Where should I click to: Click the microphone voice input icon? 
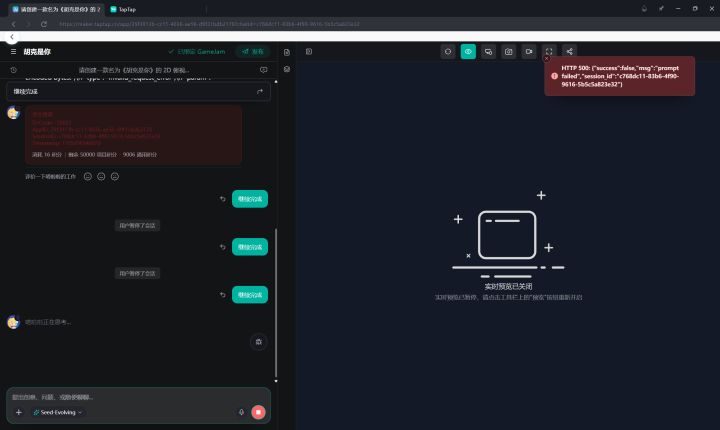coord(242,413)
